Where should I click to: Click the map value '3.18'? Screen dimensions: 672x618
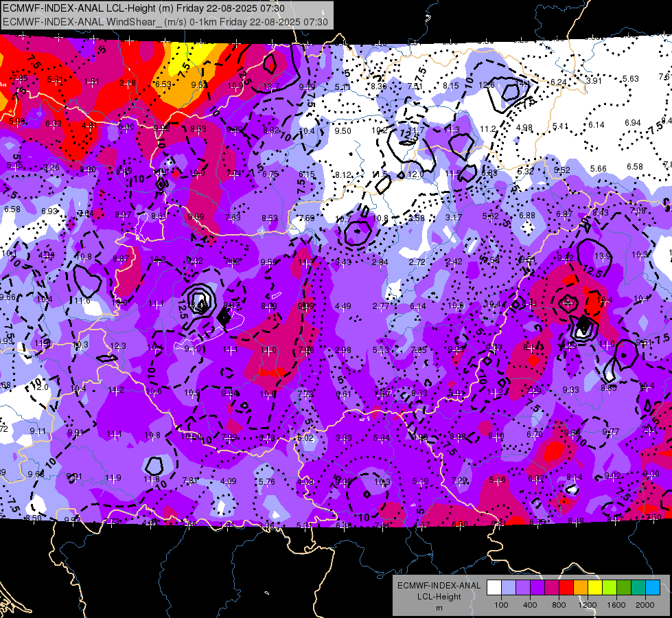(x=128, y=83)
